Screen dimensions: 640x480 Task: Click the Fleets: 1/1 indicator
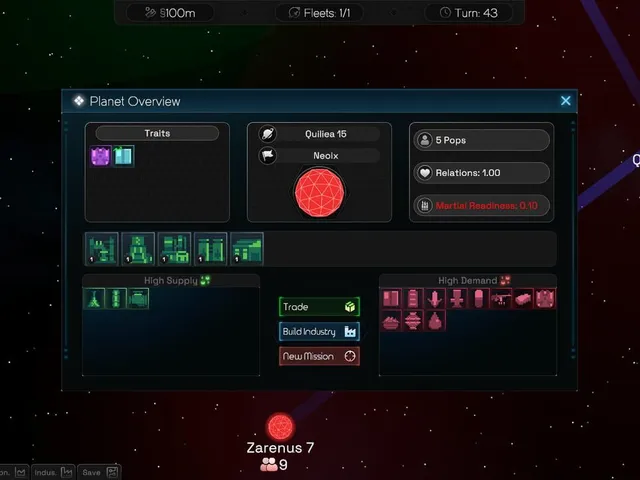pos(319,13)
